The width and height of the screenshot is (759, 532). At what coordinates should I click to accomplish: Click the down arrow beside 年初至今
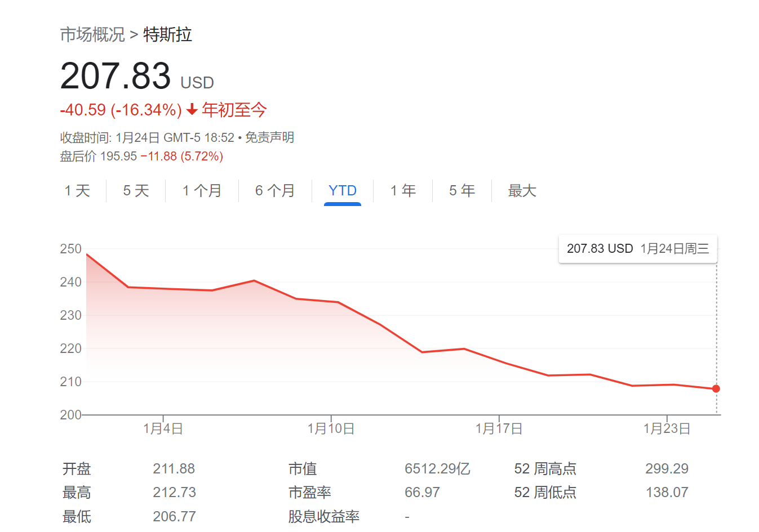pos(192,110)
